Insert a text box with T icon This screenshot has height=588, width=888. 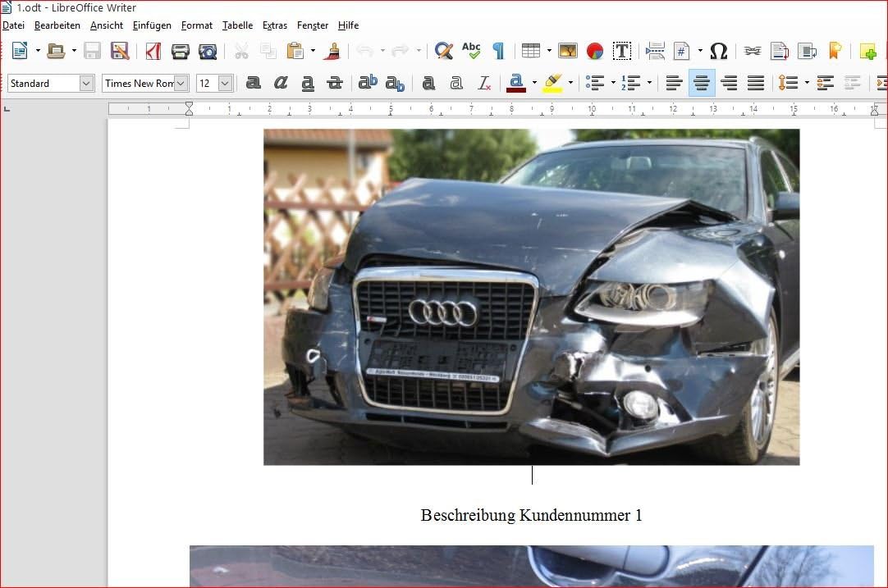tap(622, 51)
